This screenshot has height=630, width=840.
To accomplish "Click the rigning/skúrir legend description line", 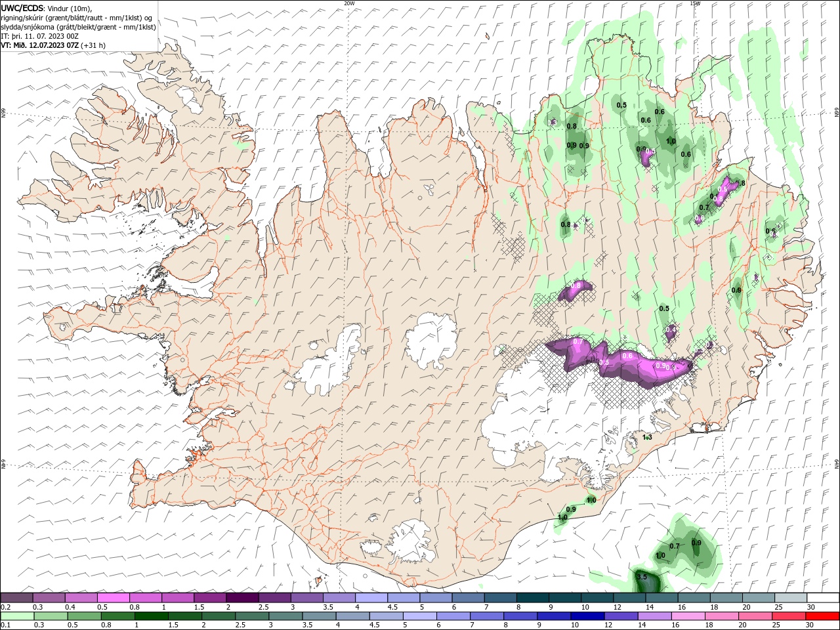I will [x=77, y=18].
